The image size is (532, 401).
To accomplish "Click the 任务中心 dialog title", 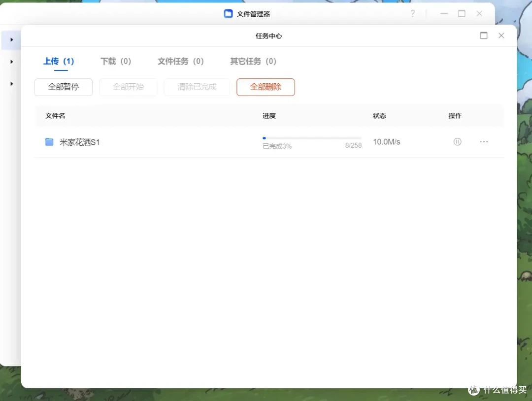I will [269, 36].
